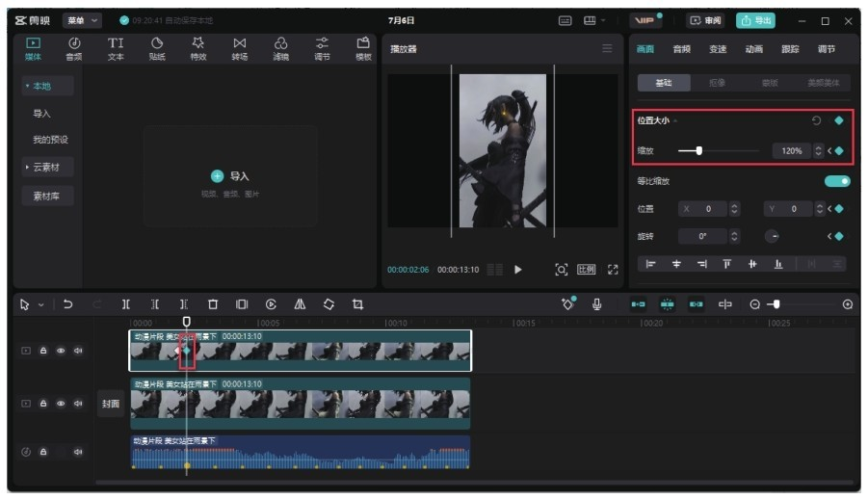Open the 媒体 media panel

pyautogui.click(x=33, y=49)
